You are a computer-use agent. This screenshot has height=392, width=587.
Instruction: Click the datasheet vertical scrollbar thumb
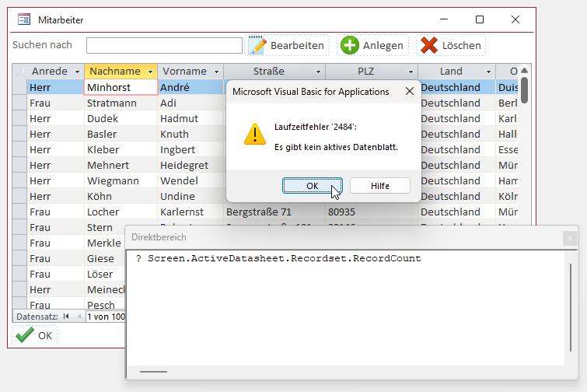click(x=525, y=90)
